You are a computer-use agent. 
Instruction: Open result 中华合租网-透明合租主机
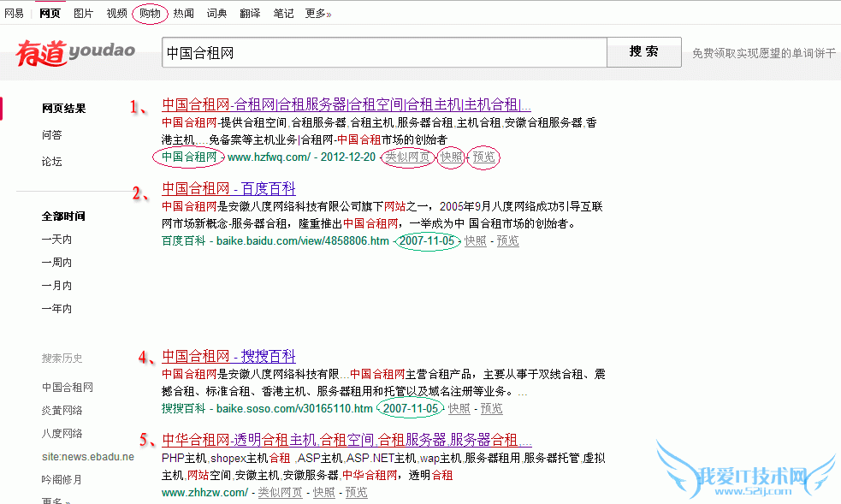pyautogui.click(x=346, y=440)
